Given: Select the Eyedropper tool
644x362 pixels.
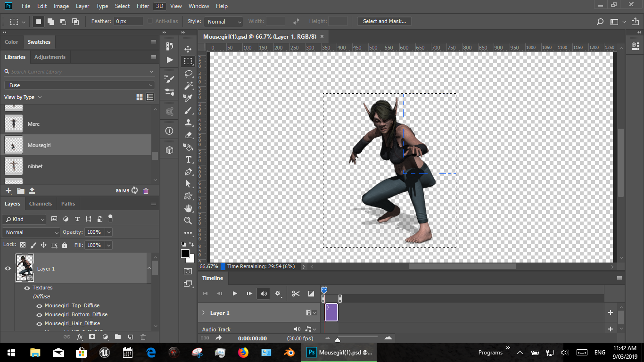Looking at the screenshot, I should pos(188,98).
